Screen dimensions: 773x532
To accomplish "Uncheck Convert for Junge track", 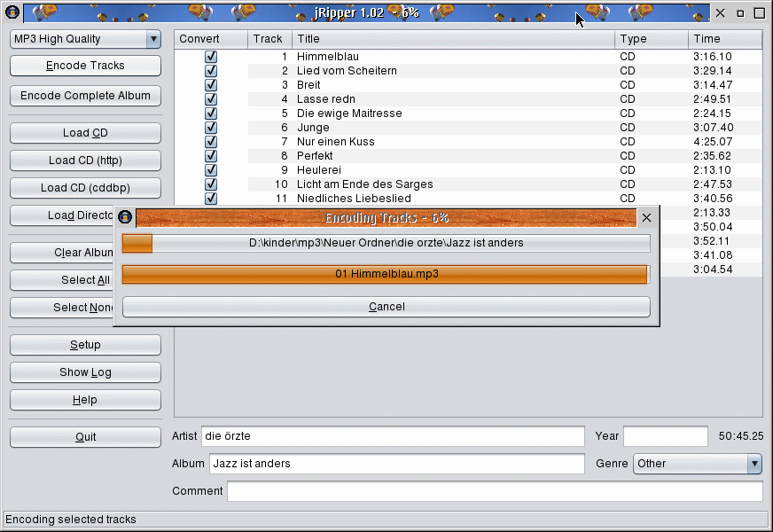I will [211, 127].
